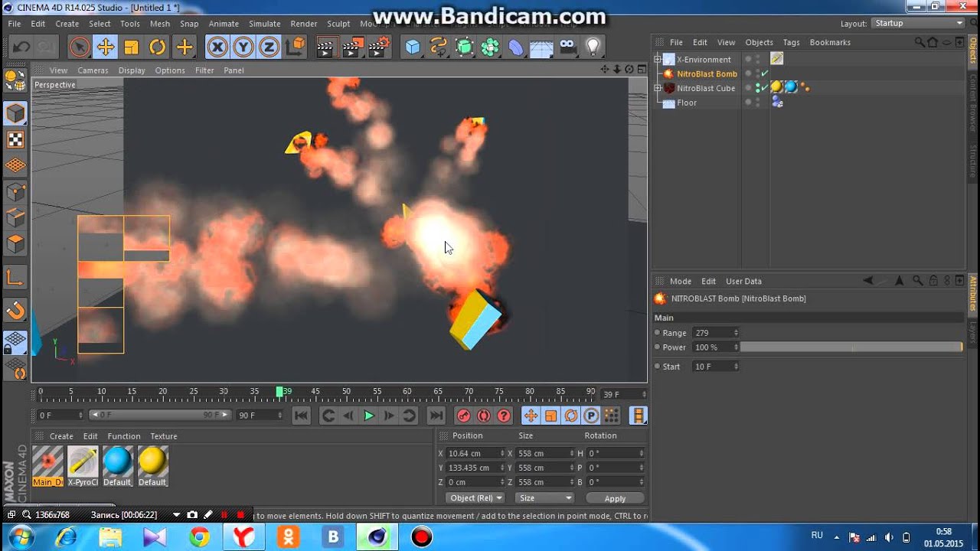Click Start frame stepper arrows

[736, 367]
